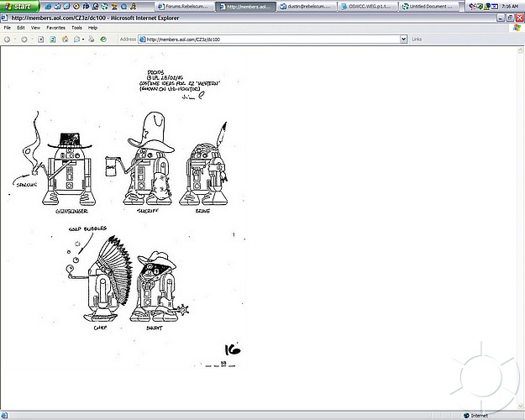Click the character face Quick Launch icon
This screenshot has height=420, width=525.
click(x=114, y=7)
